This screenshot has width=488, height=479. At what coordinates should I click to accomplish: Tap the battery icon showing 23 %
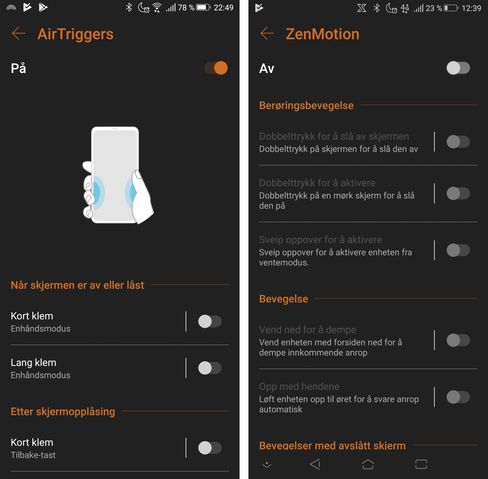point(451,8)
